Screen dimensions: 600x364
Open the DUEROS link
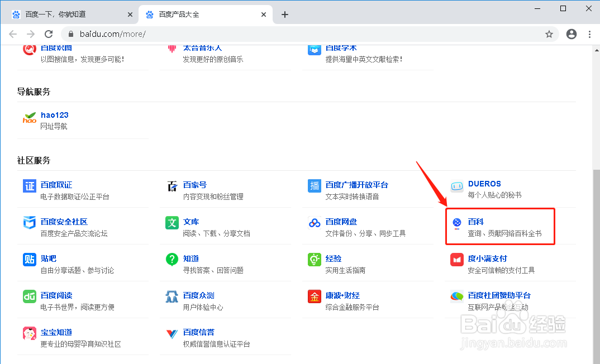pos(484,184)
